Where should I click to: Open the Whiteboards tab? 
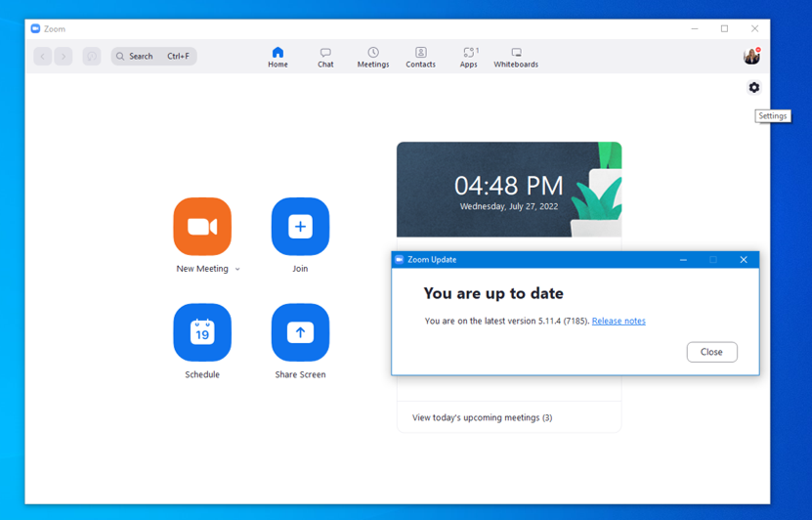(516, 57)
